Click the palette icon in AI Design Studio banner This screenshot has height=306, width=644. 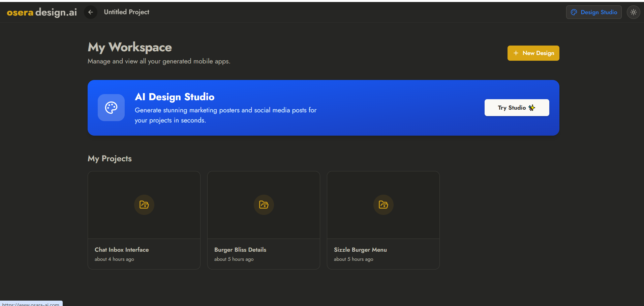tap(111, 108)
